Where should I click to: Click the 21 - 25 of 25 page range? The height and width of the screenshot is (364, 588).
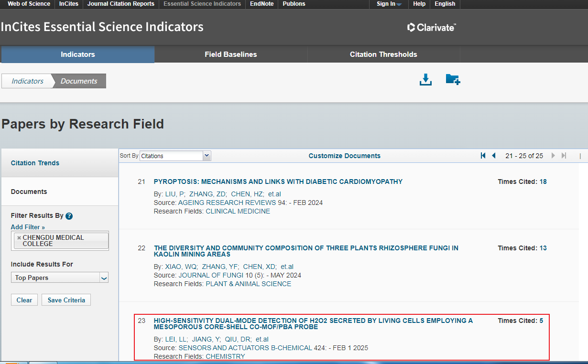point(524,156)
